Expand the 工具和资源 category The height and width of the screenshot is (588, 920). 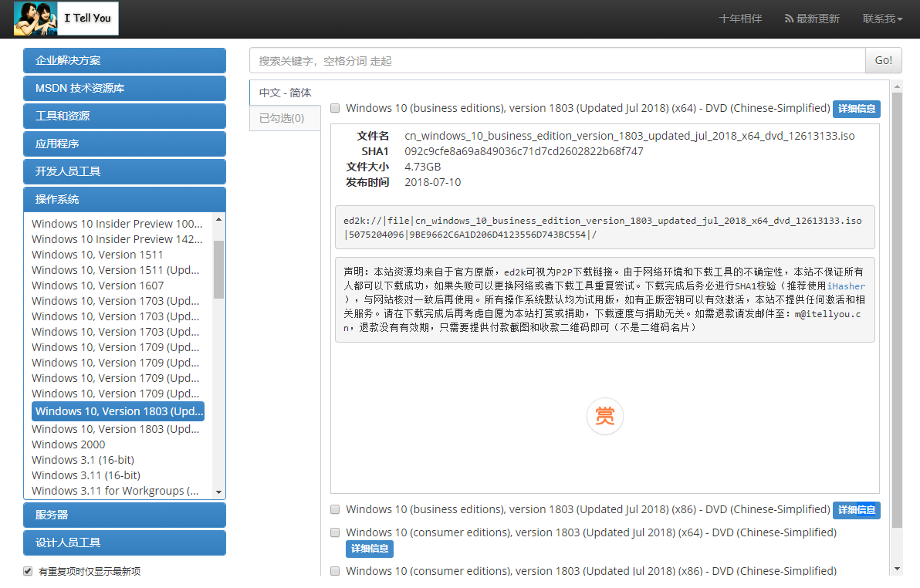coord(124,116)
